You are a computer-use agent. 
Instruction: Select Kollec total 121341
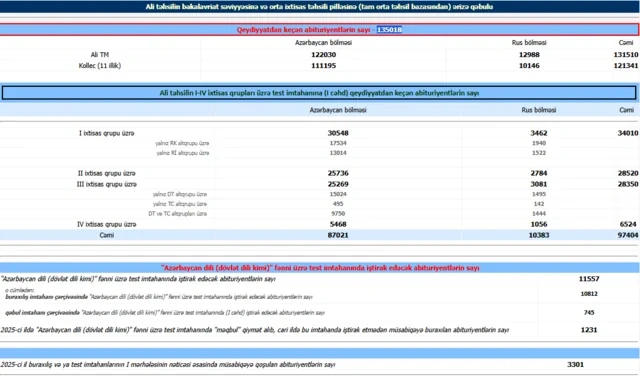coord(626,65)
